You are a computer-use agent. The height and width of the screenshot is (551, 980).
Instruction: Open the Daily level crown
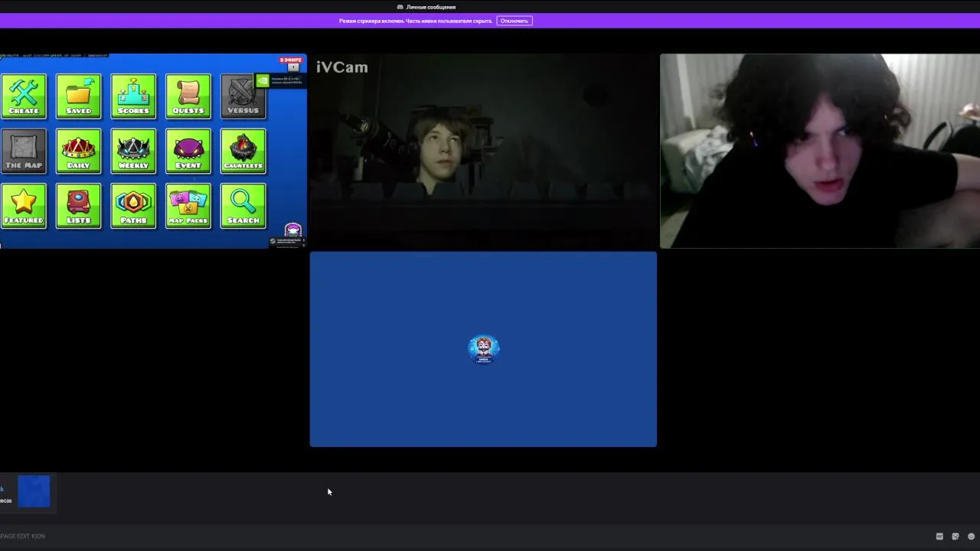coord(78,151)
